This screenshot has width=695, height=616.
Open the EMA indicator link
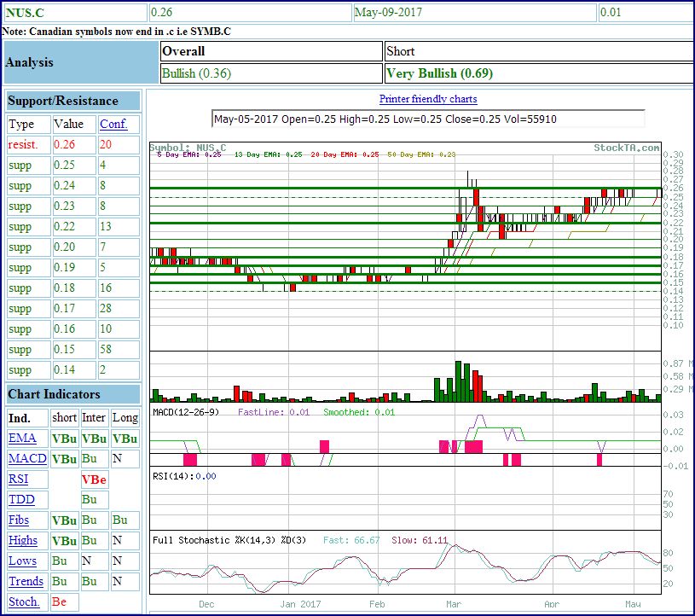click(22, 439)
